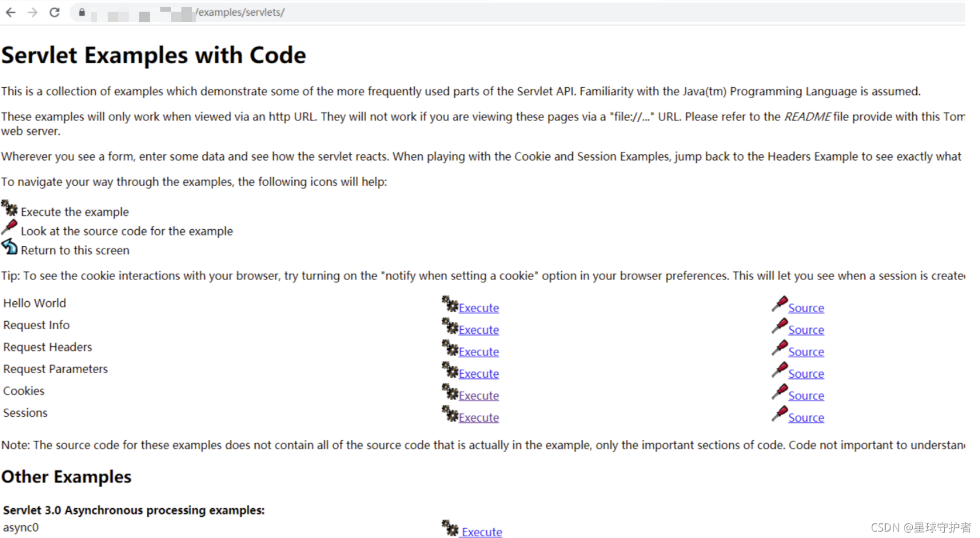Open the Source link for Sessions
This screenshot has height=538, width=980.
pos(806,418)
